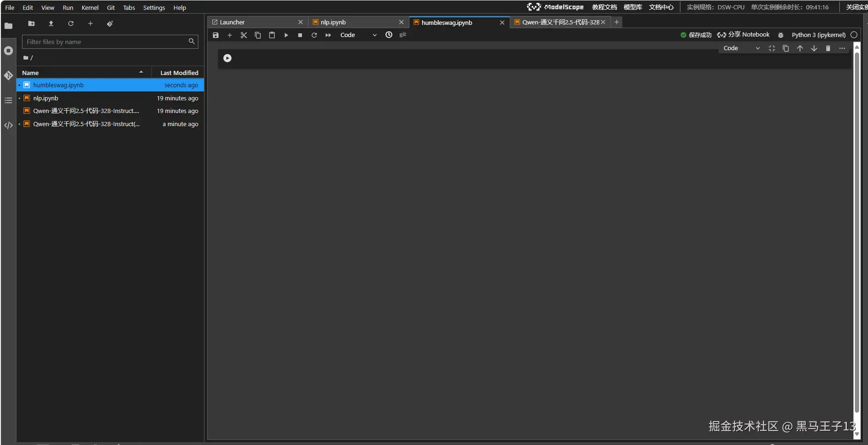868x445 pixels.
Task: Open the Git menu
Action: (x=111, y=8)
